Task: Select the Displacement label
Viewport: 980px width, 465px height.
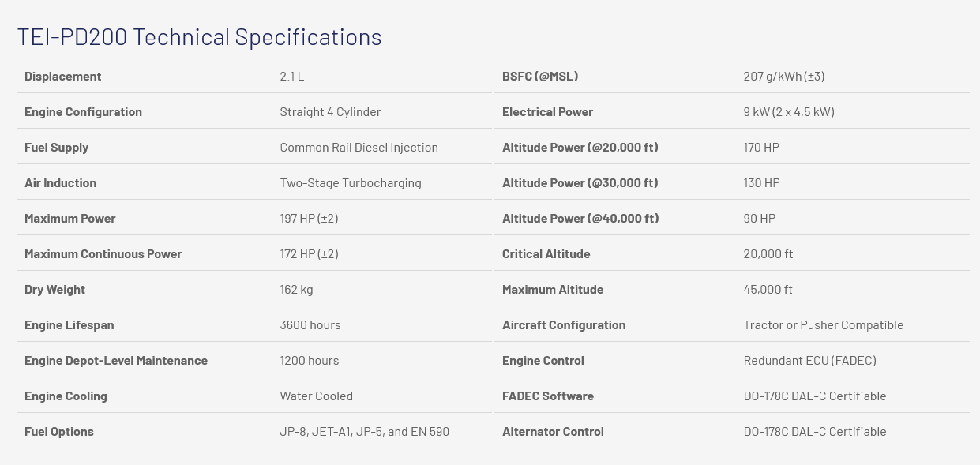Action: (x=62, y=77)
